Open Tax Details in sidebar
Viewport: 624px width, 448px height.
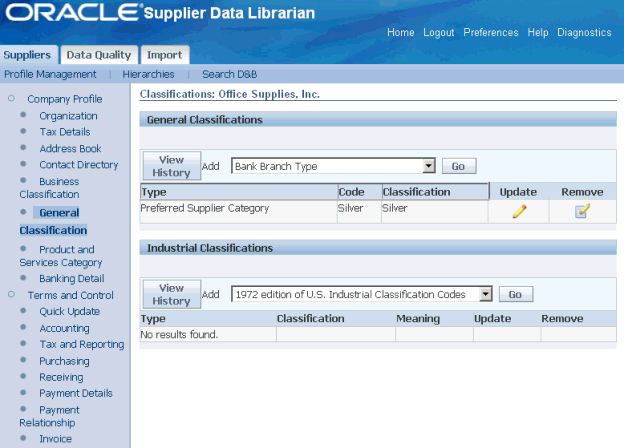point(65,132)
